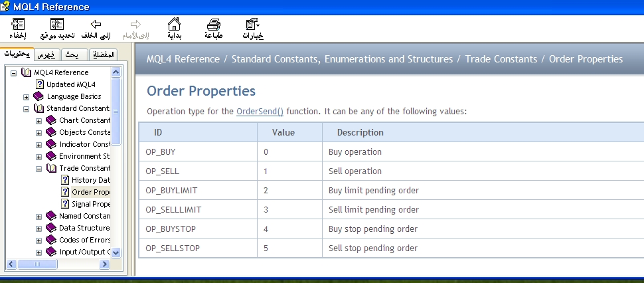Print the topic using the printer icon
Viewport: 644px width, 283px height.
point(213,24)
